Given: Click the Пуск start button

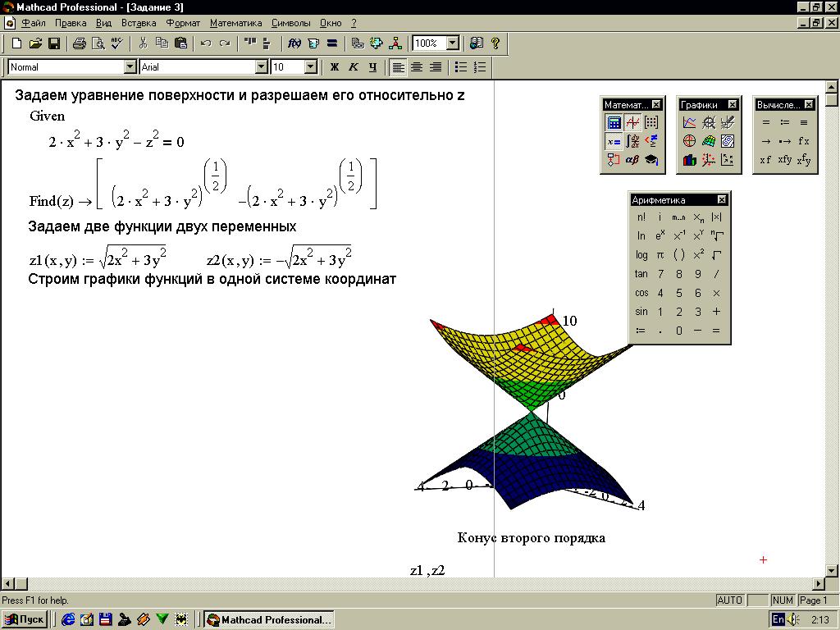Looking at the screenshot, I should point(25,620).
